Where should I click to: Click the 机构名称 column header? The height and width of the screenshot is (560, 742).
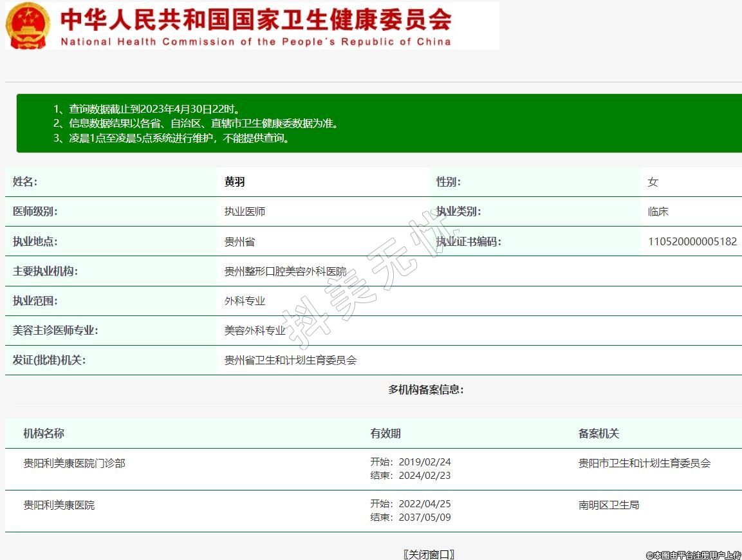point(44,433)
